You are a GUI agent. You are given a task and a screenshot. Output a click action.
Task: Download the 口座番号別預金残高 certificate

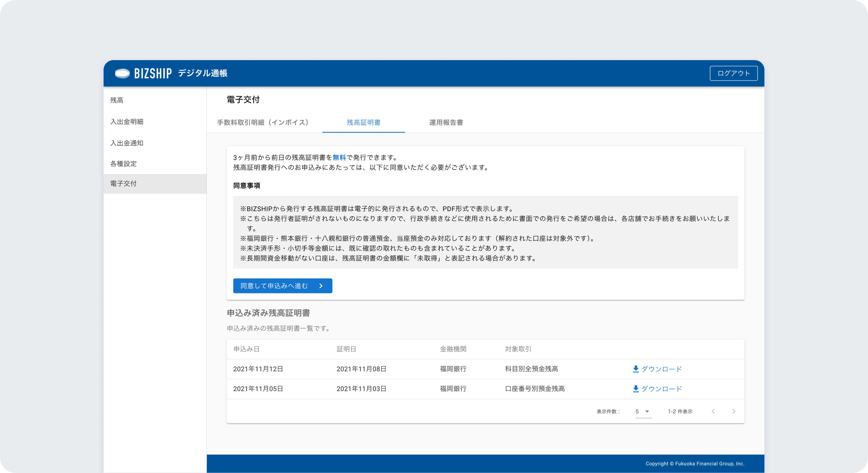pos(657,389)
